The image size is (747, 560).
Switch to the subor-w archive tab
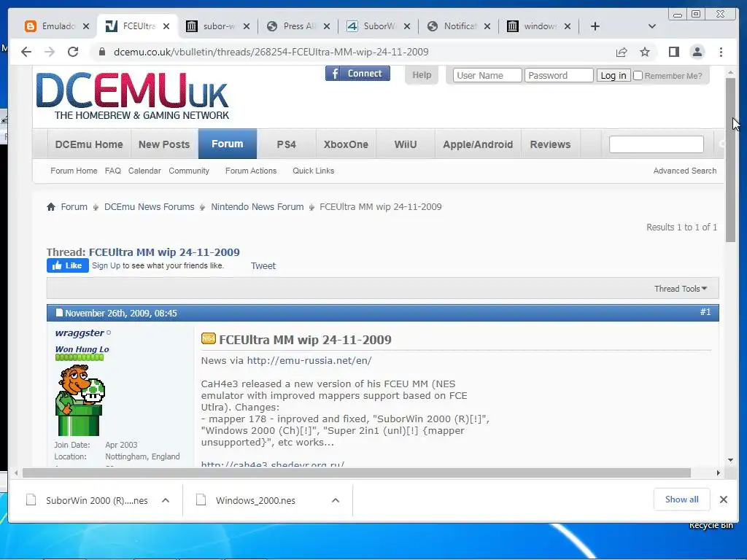pos(211,26)
